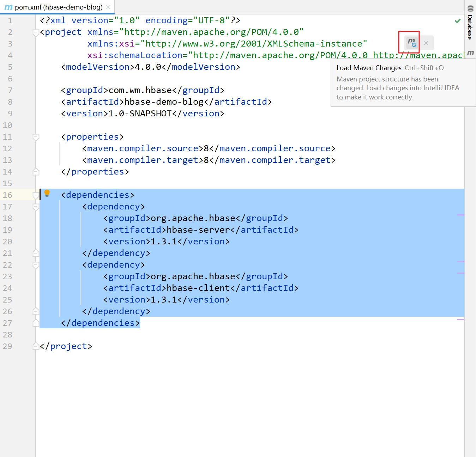This screenshot has width=476, height=457.
Task: Click the error stripe mark beside line 18
Action: click(x=460, y=215)
